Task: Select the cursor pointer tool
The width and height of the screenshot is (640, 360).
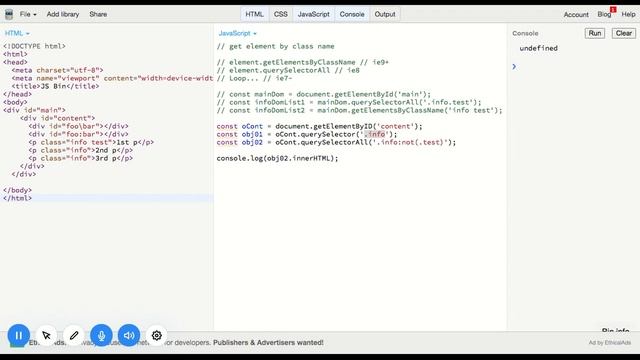Action: (47, 336)
